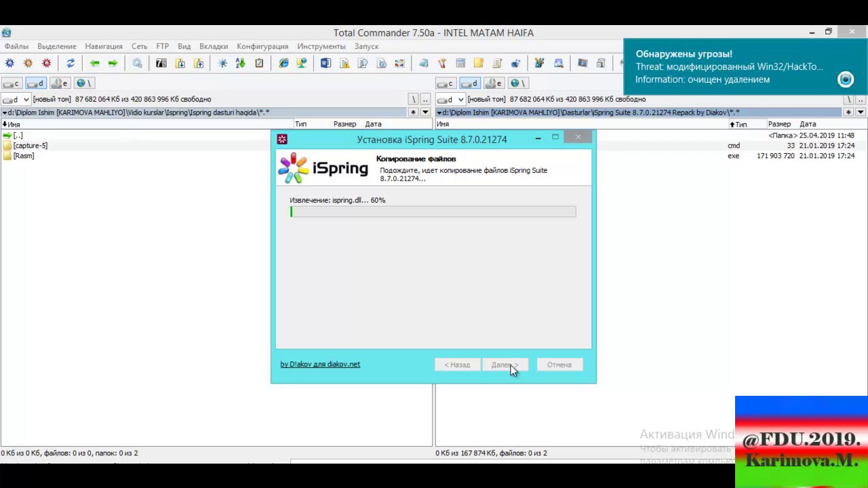
Task: Click the installer extraction progress bar
Action: coord(433,212)
